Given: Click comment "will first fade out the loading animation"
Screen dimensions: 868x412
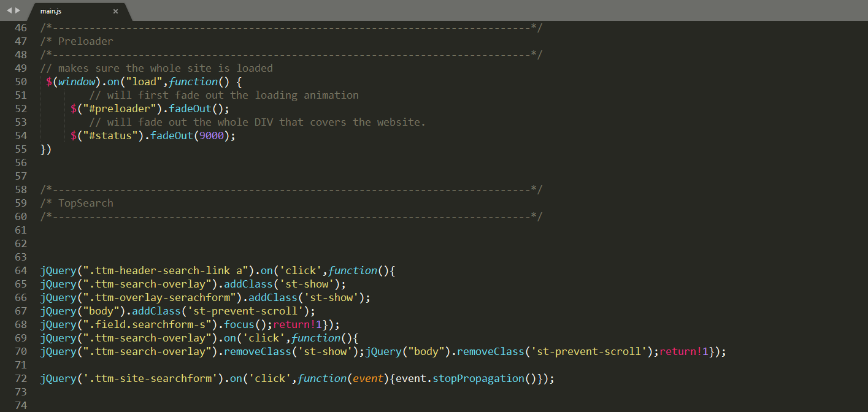Looking at the screenshot, I should click(233, 95).
